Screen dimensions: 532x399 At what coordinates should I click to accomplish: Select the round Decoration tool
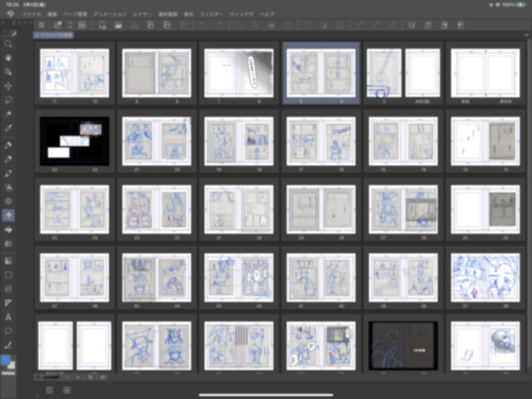8,201
